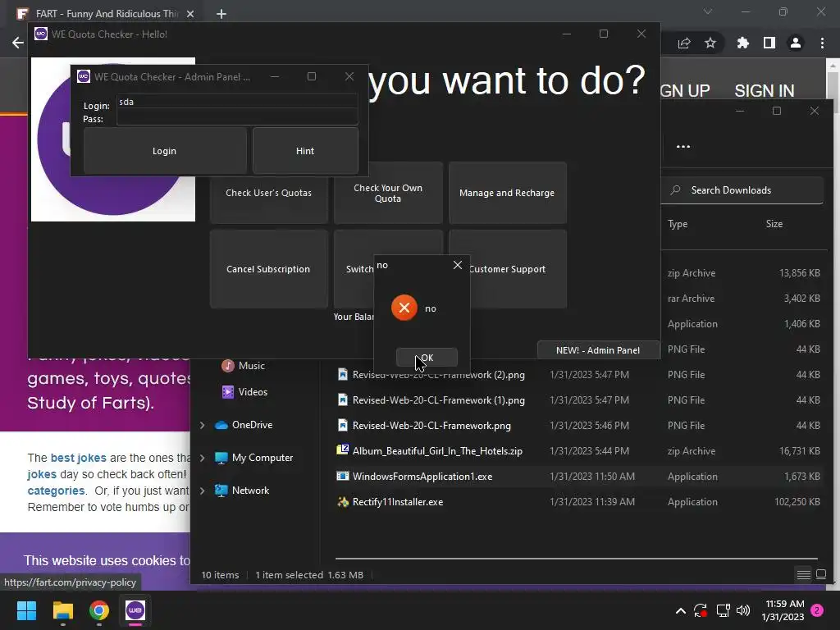The image size is (840, 630).
Task: Click Explorer horizontal scrollbar
Action: coord(577,558)
